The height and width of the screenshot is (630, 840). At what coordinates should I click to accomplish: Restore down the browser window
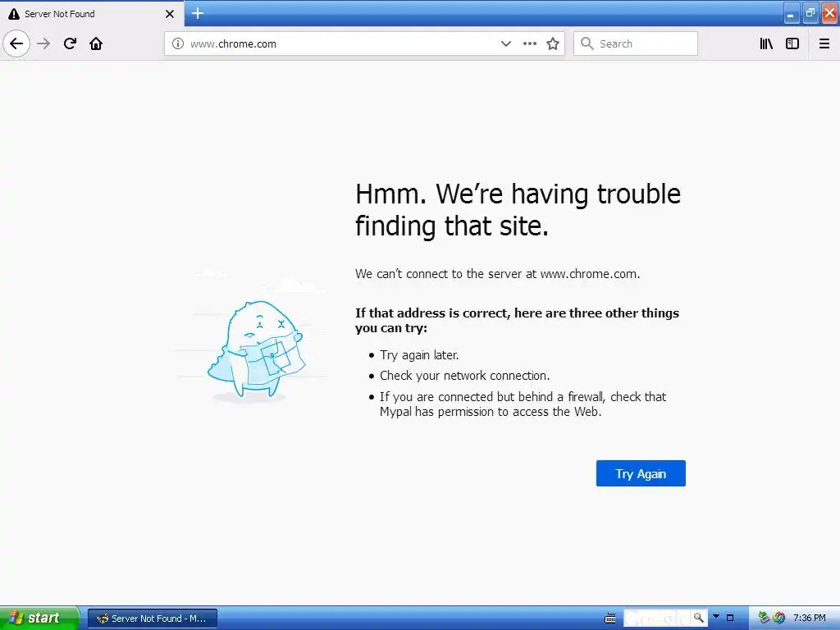point(810,13)
